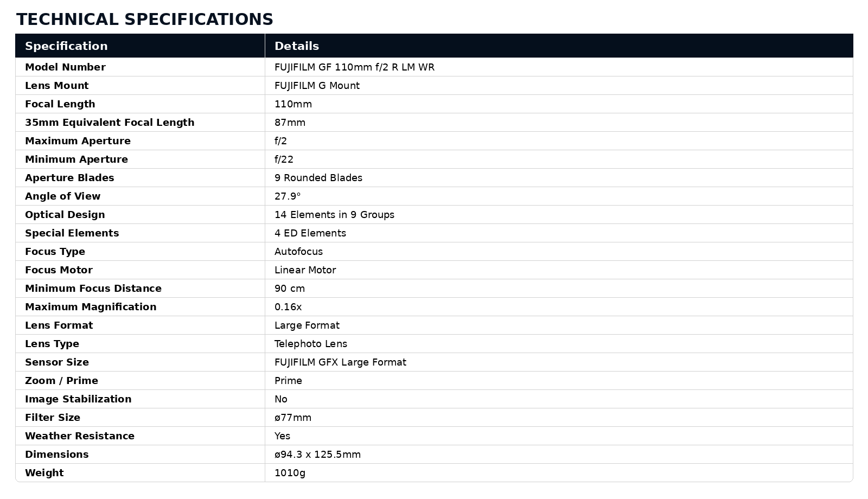This screenshot has width=868, height=499.
Task: Select the '1010g' weight value
Action: (x=290, y=473)
